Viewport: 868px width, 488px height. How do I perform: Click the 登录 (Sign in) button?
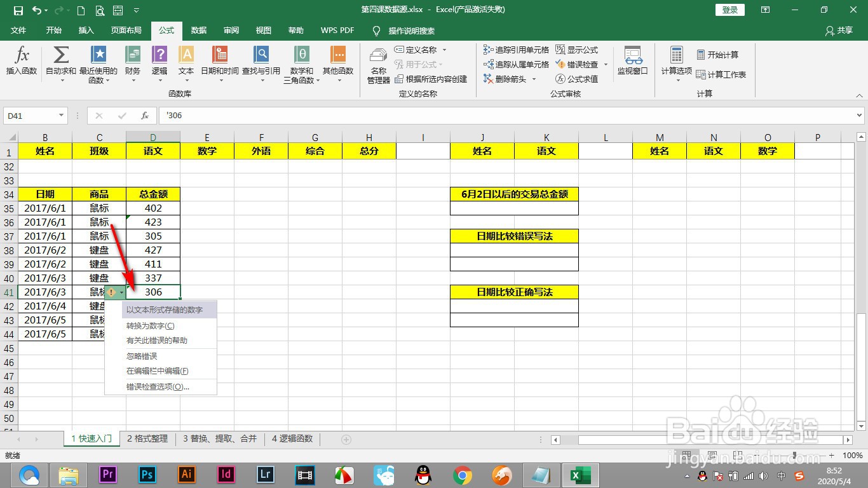point(729,10)
